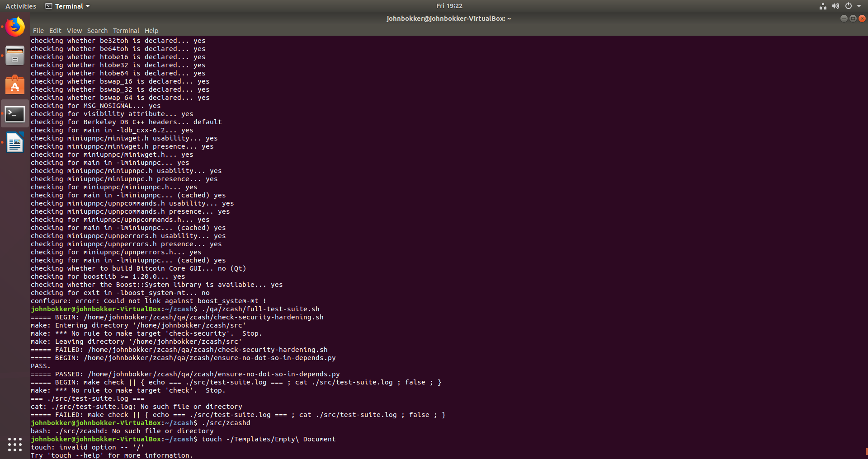Click the prompt line with touch ~/Templates/Empty\ Document
Screen dimensions: 868x459
coord(183,439)
